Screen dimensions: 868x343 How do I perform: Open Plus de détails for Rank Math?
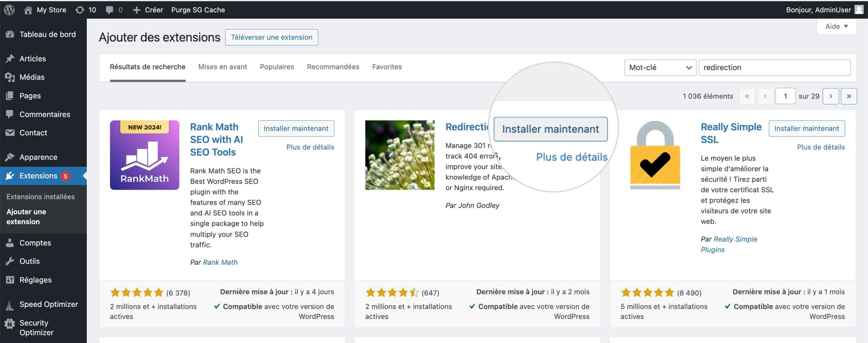pyautogui.click(x=310, y=147)
